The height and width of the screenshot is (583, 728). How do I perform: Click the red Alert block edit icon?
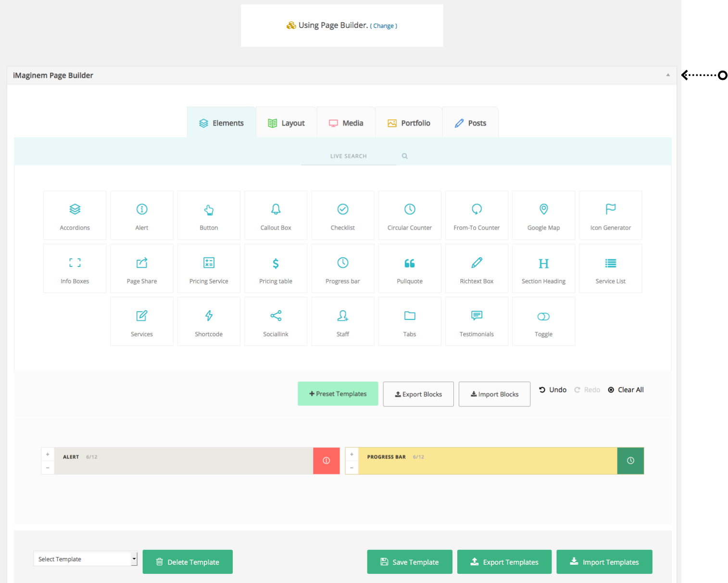(x=326, y=461)
